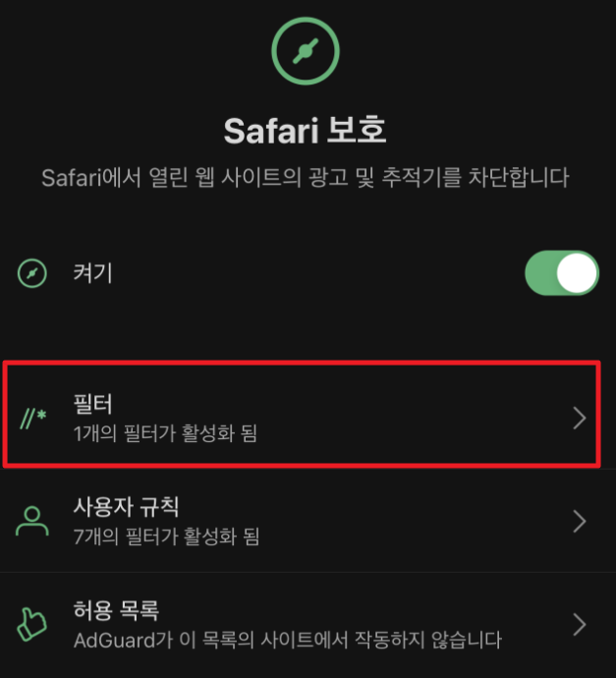This screenshot has width=616, height=678.
Task: Click the //* filter icon
Action: (33, 419)
